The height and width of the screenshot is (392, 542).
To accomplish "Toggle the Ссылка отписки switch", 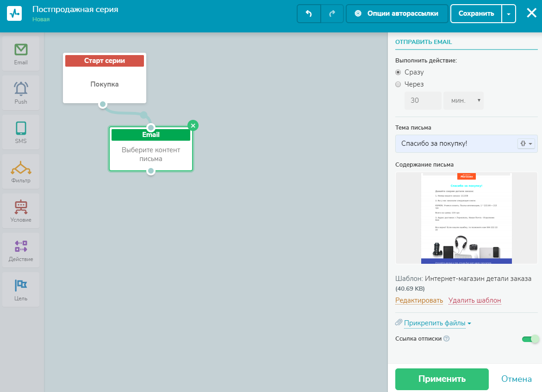I will point(530,339).
